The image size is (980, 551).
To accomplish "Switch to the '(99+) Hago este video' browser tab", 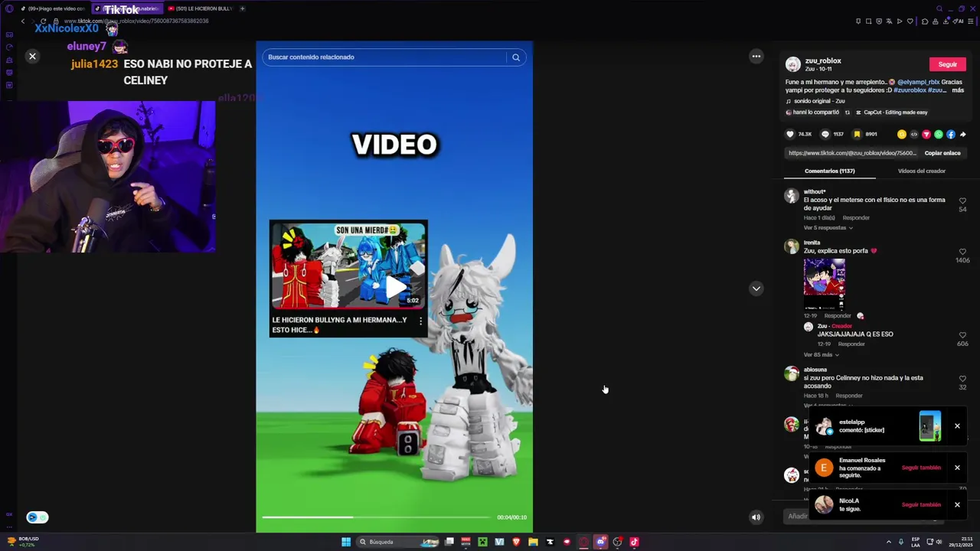I will [x=54, y=8].
